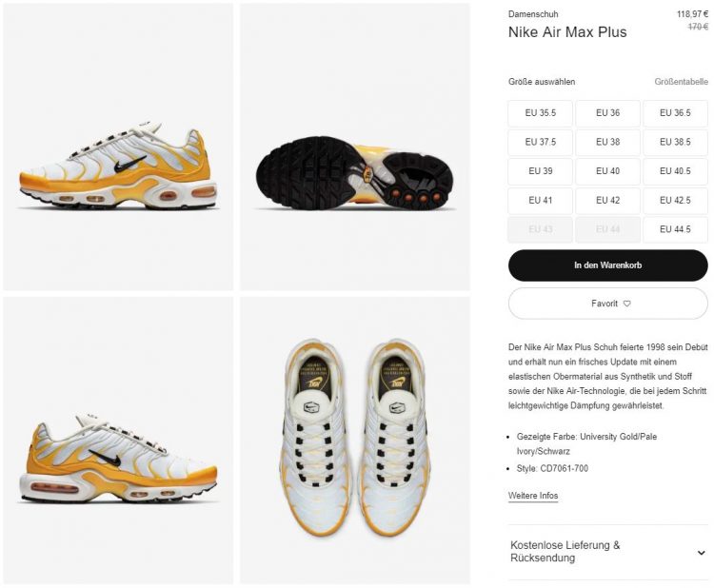View the black outsole shoe image
714x588 pixels.
[x=355, y=147]
